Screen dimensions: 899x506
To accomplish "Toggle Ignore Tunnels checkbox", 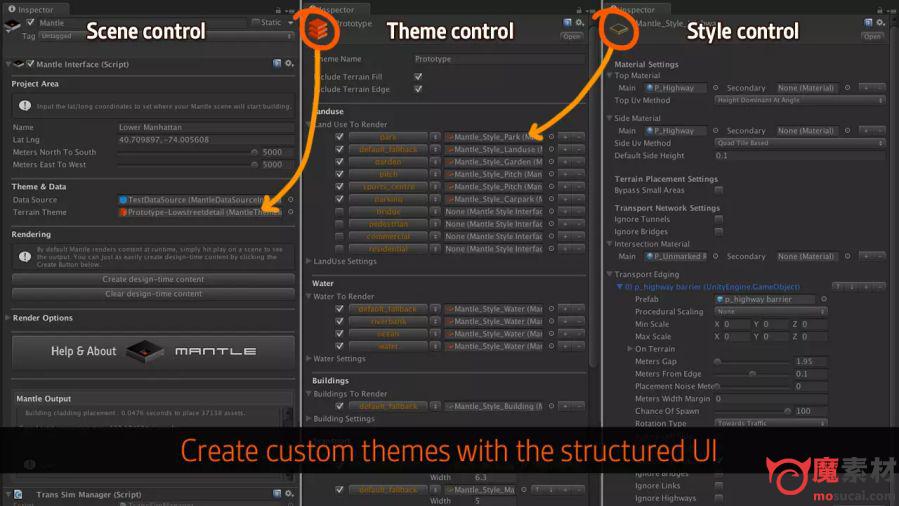I will (x=718, y=219).
